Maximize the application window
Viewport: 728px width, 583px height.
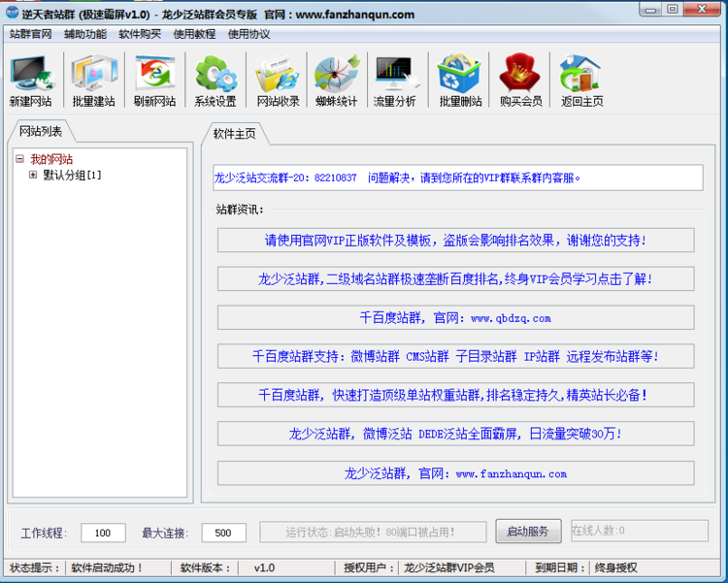click(673, 10)
